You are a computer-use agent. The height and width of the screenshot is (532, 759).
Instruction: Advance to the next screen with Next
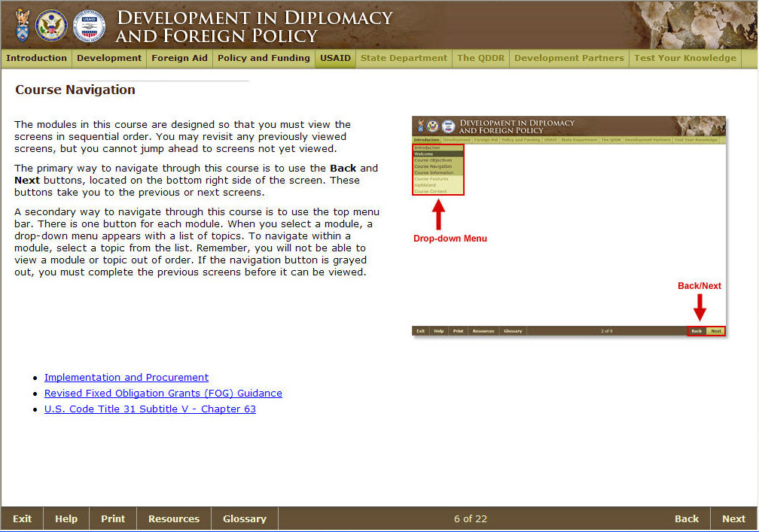tap(733, 519)
